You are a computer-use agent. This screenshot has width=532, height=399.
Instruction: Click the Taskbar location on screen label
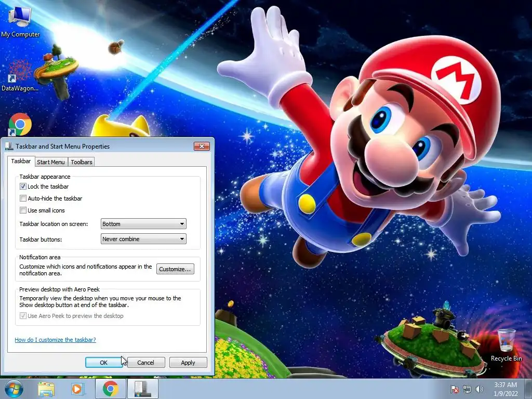[54, 224]
